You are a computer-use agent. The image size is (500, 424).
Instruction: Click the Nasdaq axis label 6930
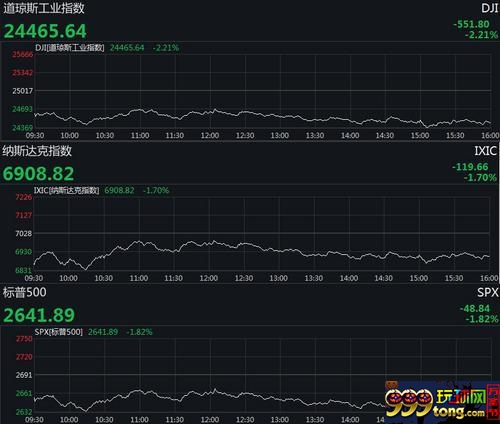(x=23, y=252)
